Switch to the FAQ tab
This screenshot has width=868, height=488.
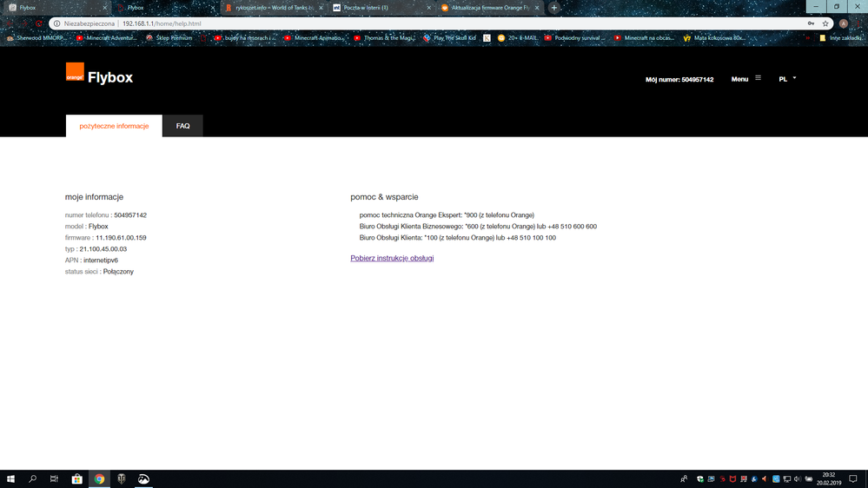click(x=182, y=126)
